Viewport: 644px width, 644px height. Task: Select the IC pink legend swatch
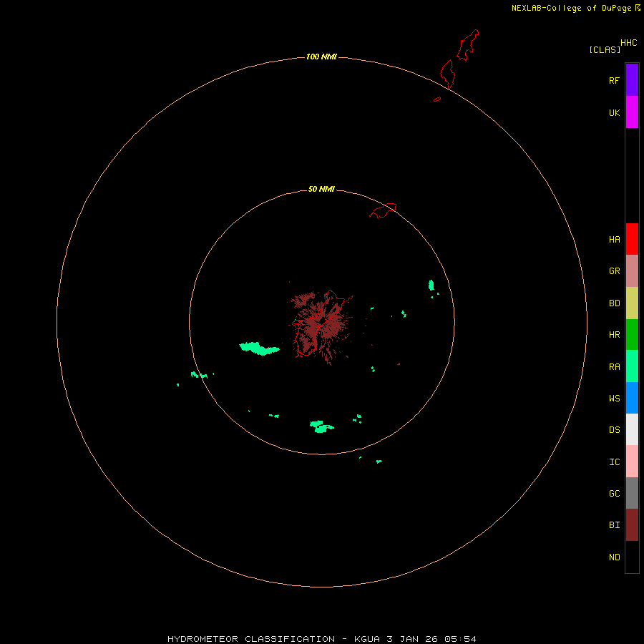click(x=632, y=462)
